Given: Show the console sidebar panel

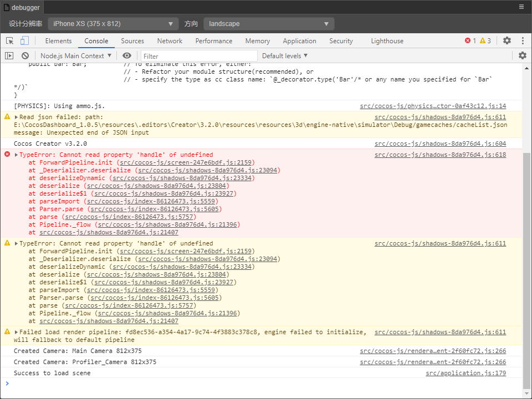Looking at the screenshot, I should (x=9, y=55).
